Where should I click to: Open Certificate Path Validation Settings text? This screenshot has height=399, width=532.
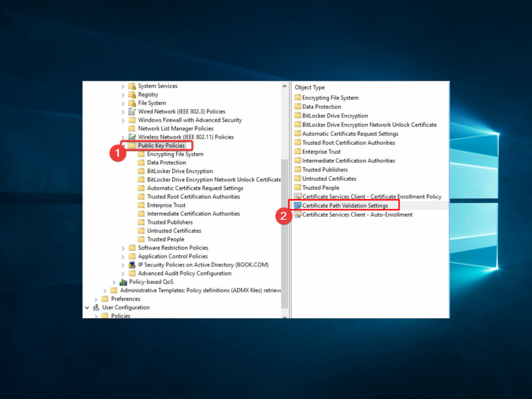pos(345,206)
